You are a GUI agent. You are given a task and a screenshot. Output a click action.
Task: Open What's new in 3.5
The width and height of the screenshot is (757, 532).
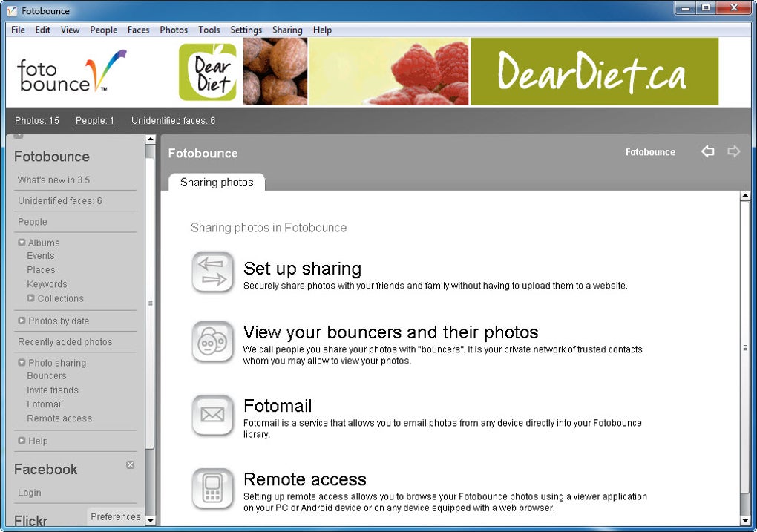pos(53,180)
